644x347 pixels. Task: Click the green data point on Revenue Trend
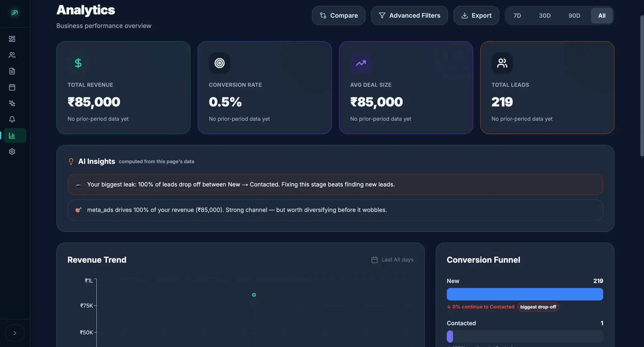tap(254, 295)
